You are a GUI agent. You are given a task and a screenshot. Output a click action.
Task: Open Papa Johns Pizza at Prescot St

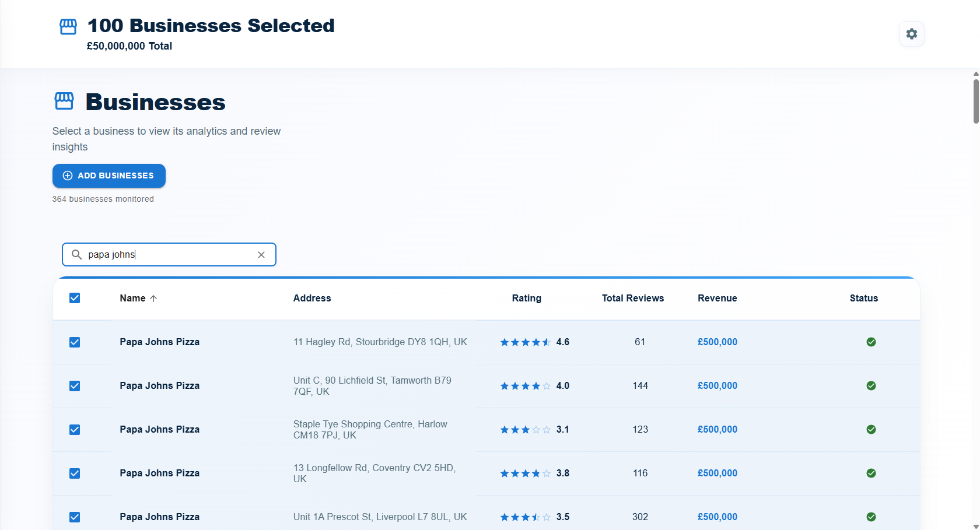coord(160,517)
